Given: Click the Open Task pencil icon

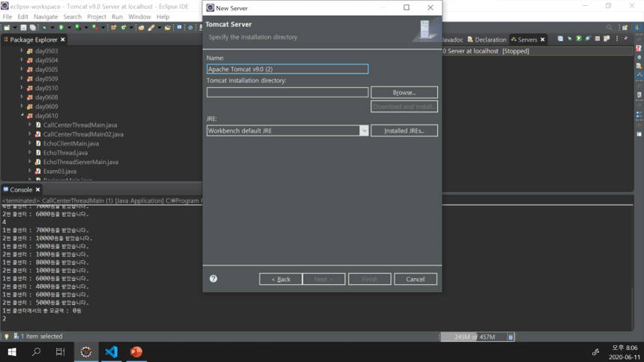Looking at the screenshot, I should click(151, 28).
